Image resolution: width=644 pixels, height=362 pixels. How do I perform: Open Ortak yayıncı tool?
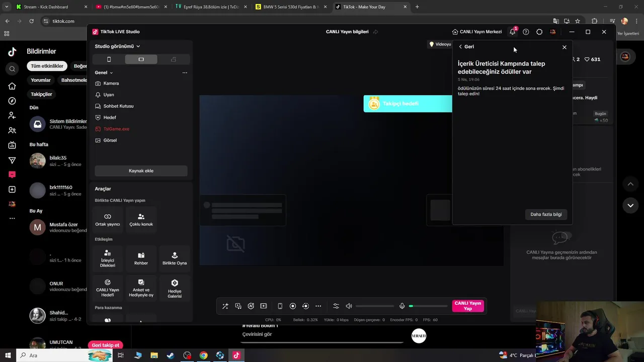[108, 220]
